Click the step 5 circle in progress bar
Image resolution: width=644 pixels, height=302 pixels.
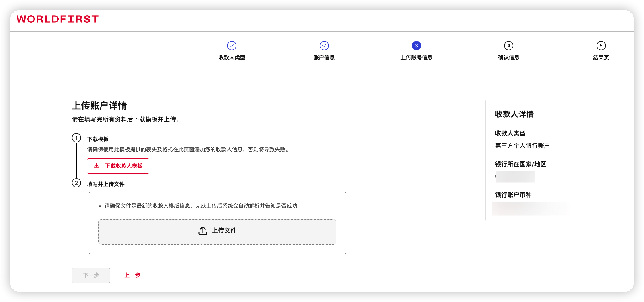601,46
